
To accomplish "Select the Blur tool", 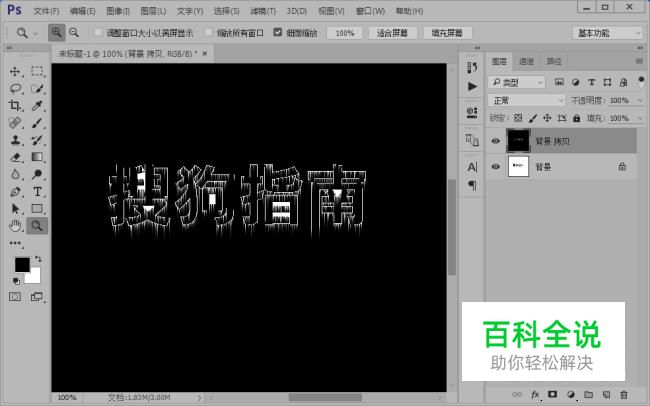I will [15, 174].
